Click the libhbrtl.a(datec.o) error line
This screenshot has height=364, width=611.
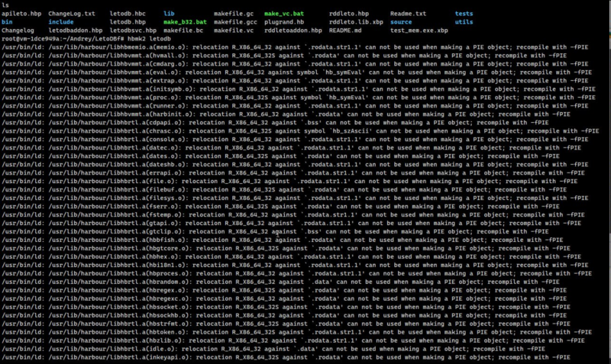291,148
